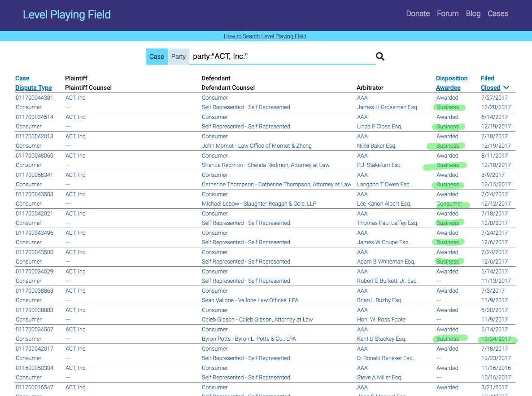Click arbitrator Nikki Baker Esq.
The image size is (532, 396).
pos(376,146)
